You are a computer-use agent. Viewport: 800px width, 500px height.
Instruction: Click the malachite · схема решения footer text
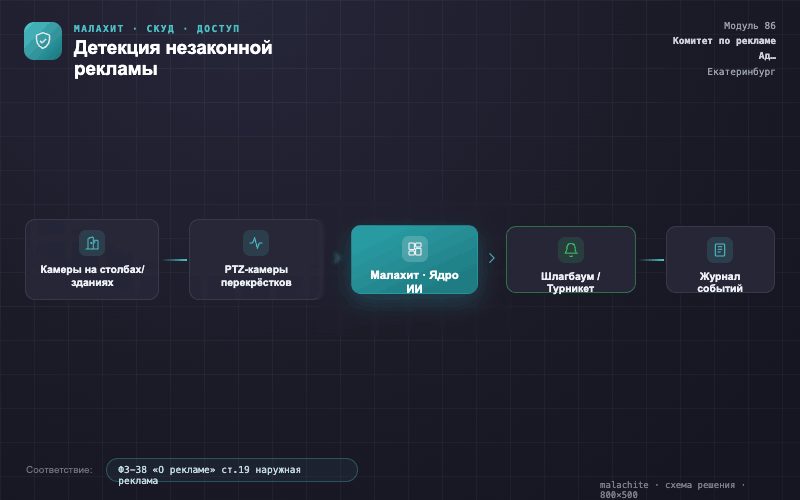(x=672, y=489)
